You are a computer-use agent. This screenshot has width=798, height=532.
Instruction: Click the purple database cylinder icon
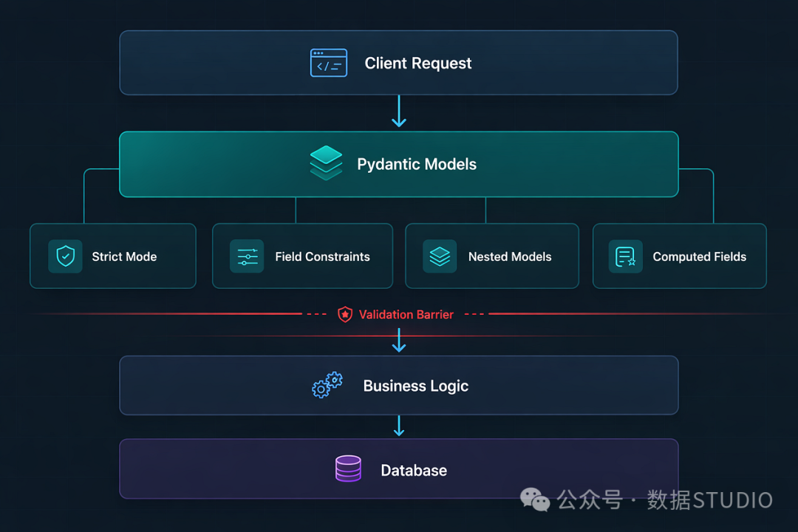click(x=348, y=468)
